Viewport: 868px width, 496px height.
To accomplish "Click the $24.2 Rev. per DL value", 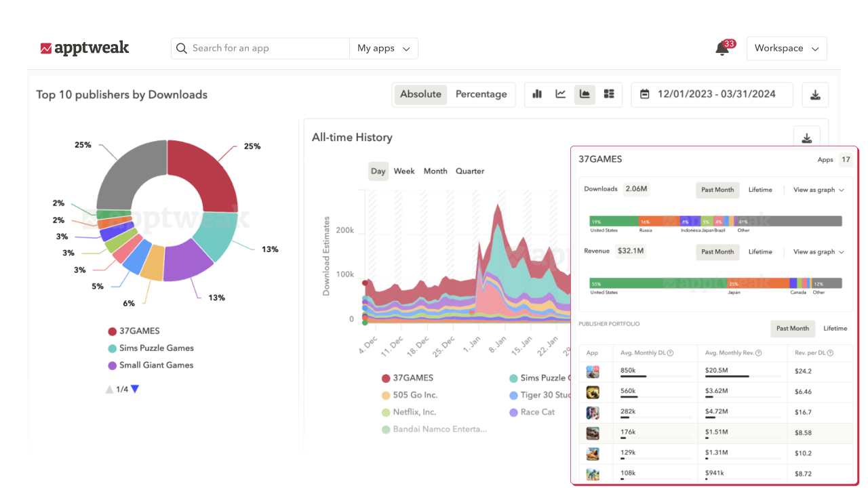I will click(804, 371).
